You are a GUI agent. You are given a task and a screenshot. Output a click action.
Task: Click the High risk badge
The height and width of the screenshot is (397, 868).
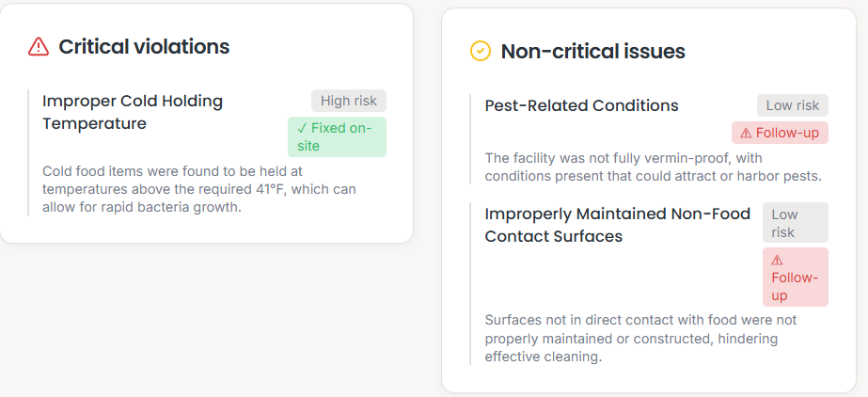[x=349, y=102]
